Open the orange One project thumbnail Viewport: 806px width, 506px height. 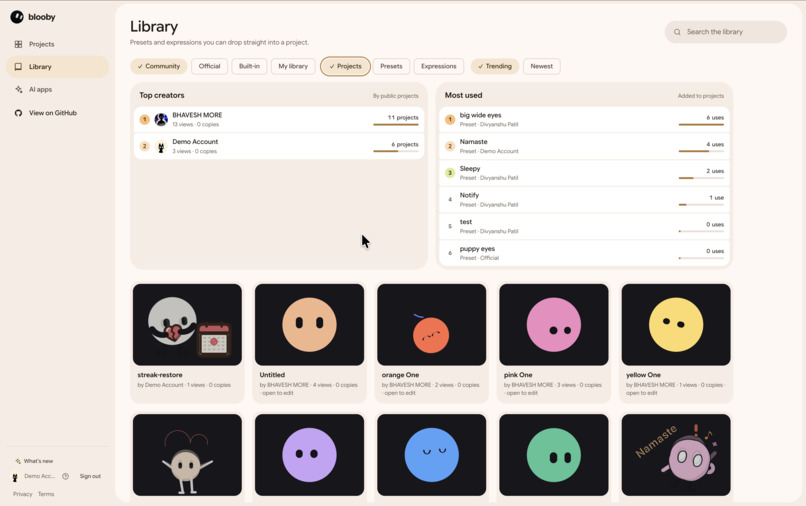point(431,324)
